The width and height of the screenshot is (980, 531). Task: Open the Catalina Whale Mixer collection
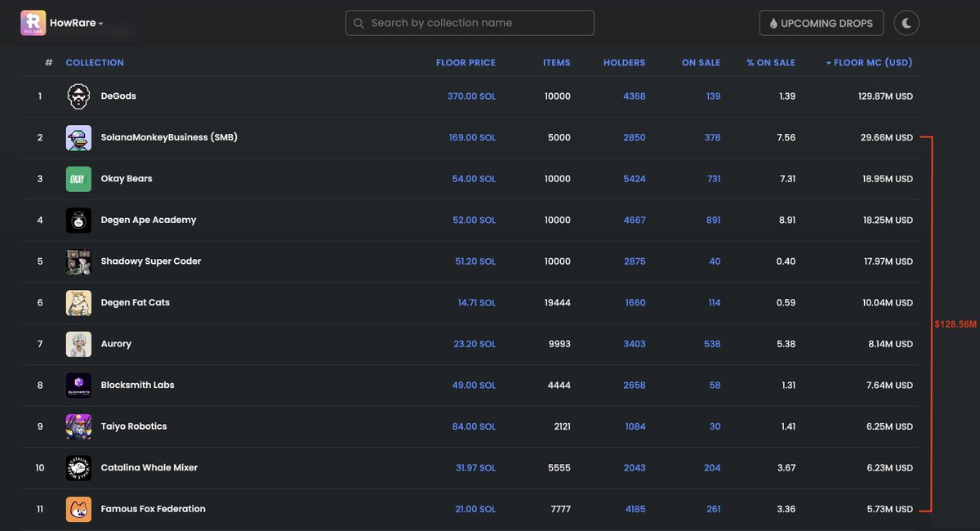[x=149, y=467]
